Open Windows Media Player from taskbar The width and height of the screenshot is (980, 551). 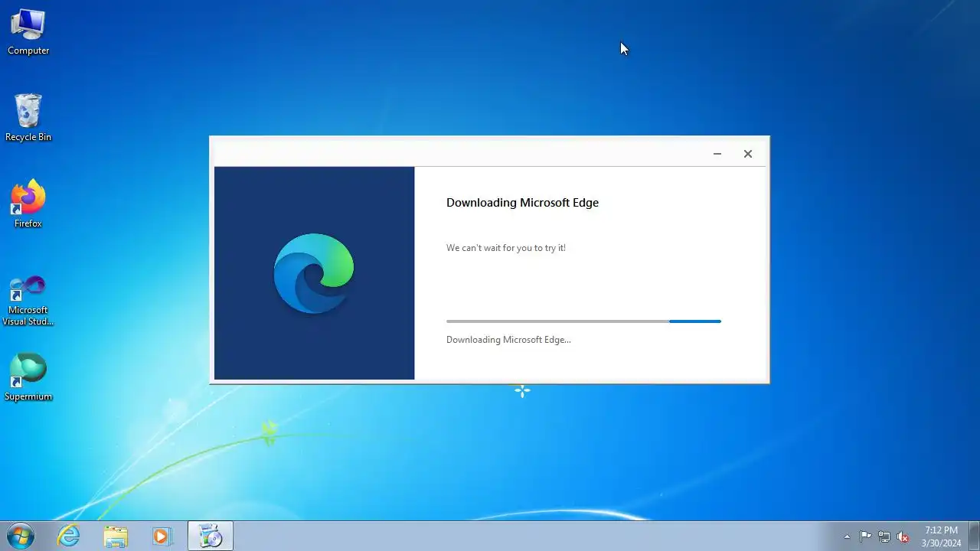tap(162, 536)
